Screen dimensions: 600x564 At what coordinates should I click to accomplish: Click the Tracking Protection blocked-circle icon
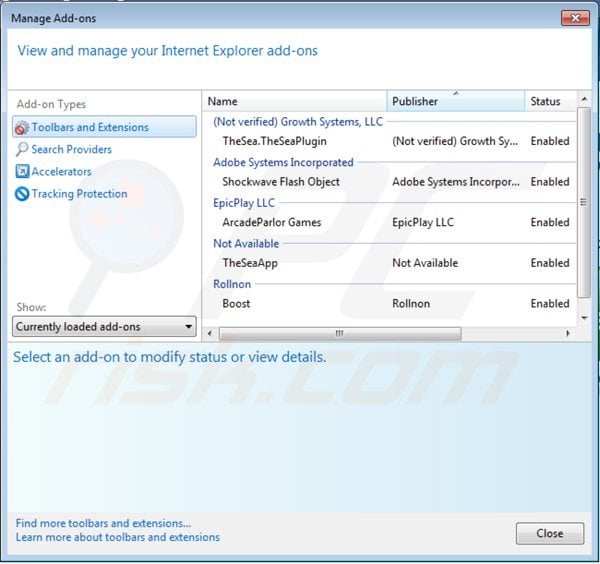[x=22, y=194]
